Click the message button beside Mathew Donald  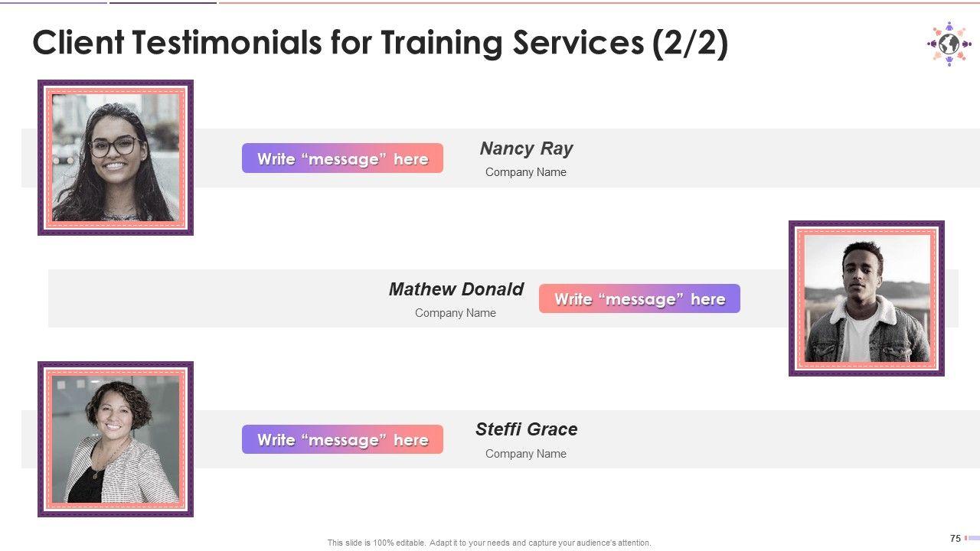pyautogui.click(x=639, y=298)
